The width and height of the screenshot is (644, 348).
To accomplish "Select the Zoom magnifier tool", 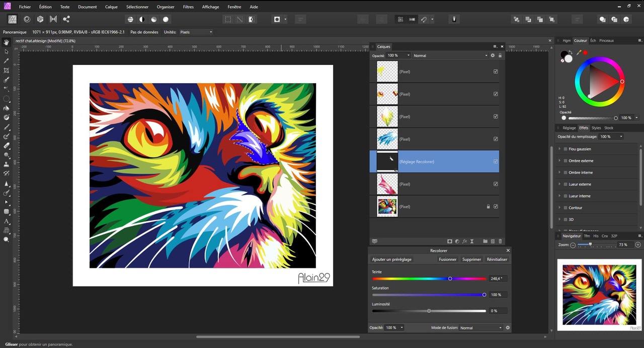I will coord(7,240).
